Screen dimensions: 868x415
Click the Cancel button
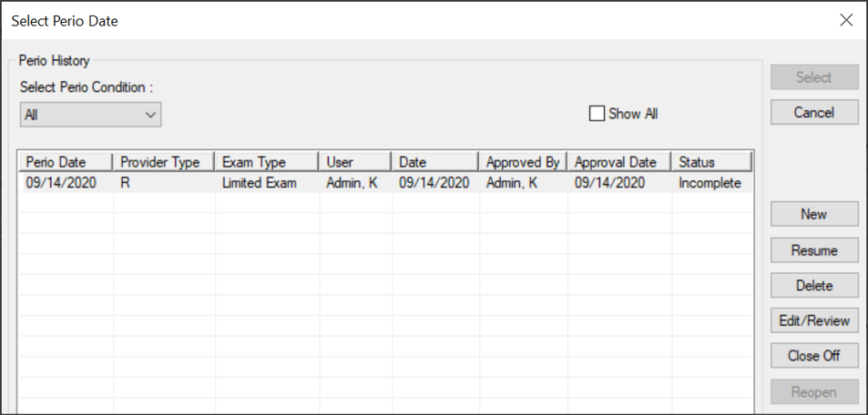pos(813,113)
